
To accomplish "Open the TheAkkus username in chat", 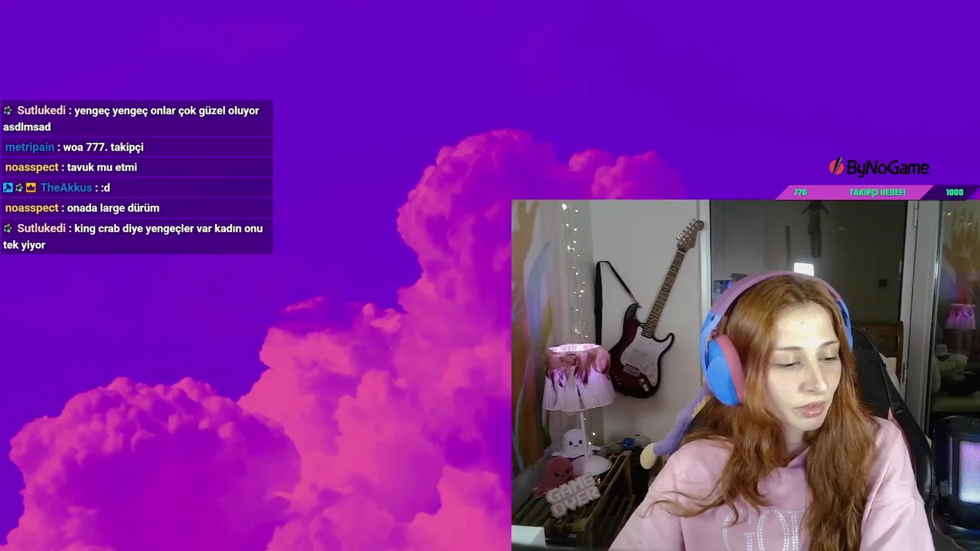I will pos(66,187).
